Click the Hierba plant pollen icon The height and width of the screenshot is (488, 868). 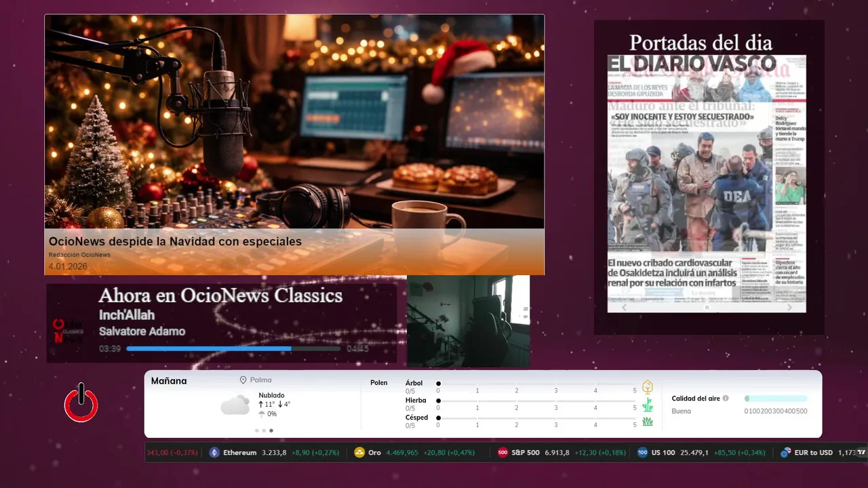tap(648, 405)
